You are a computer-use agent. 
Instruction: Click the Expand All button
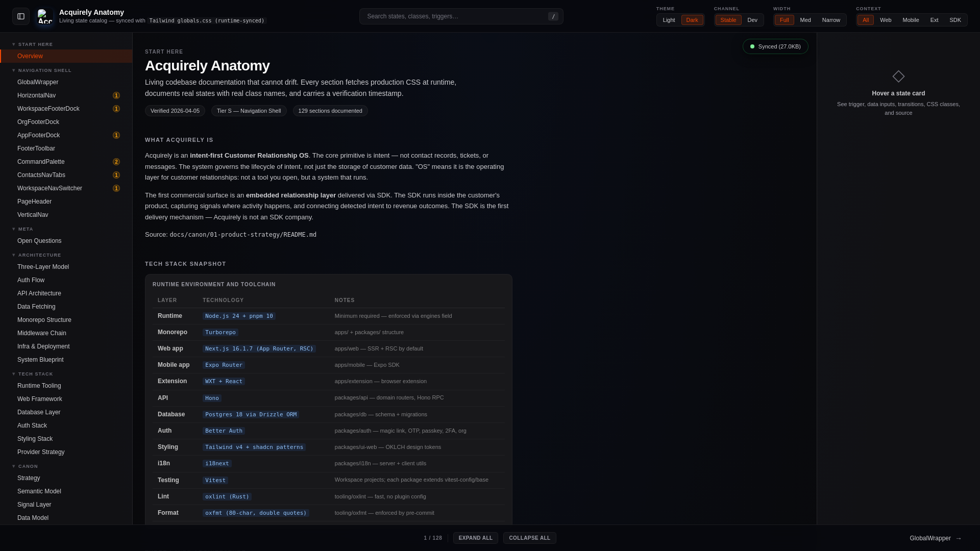pos(475,538)
